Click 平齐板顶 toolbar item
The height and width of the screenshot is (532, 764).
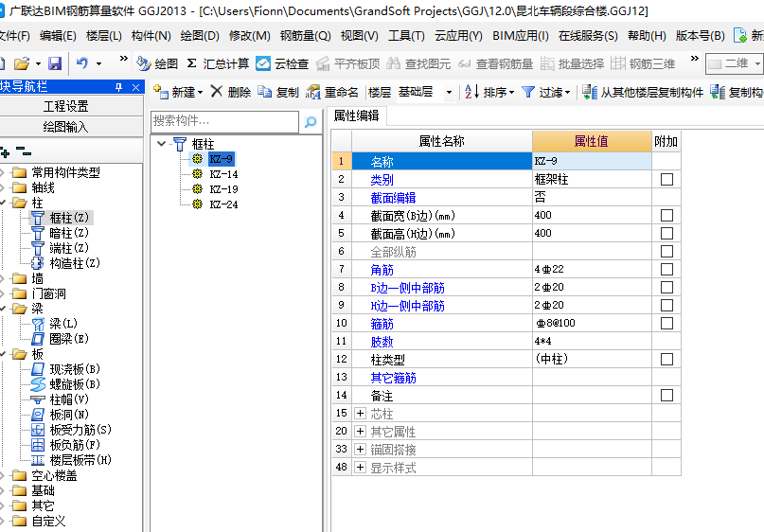pos(347,63)
